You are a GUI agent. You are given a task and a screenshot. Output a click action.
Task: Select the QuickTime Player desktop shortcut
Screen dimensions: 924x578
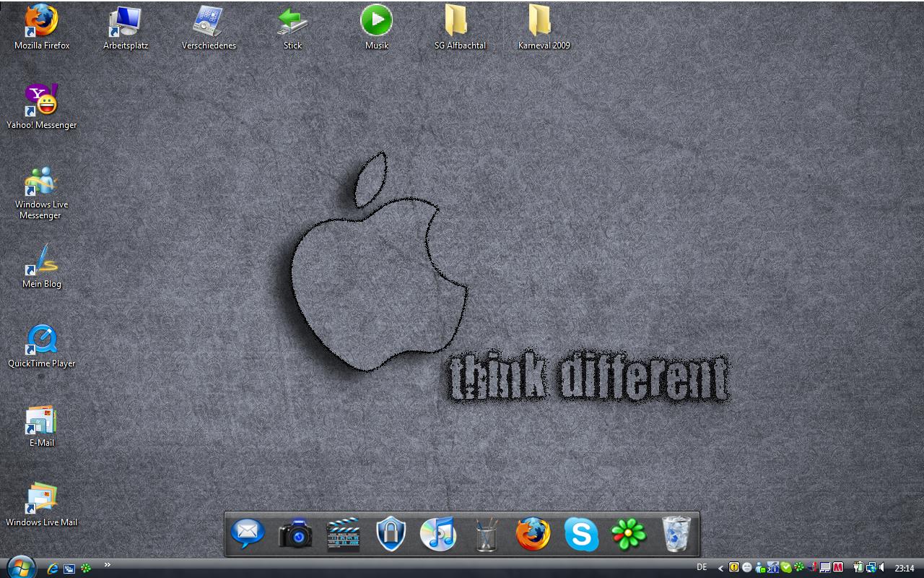pos(42,346)
